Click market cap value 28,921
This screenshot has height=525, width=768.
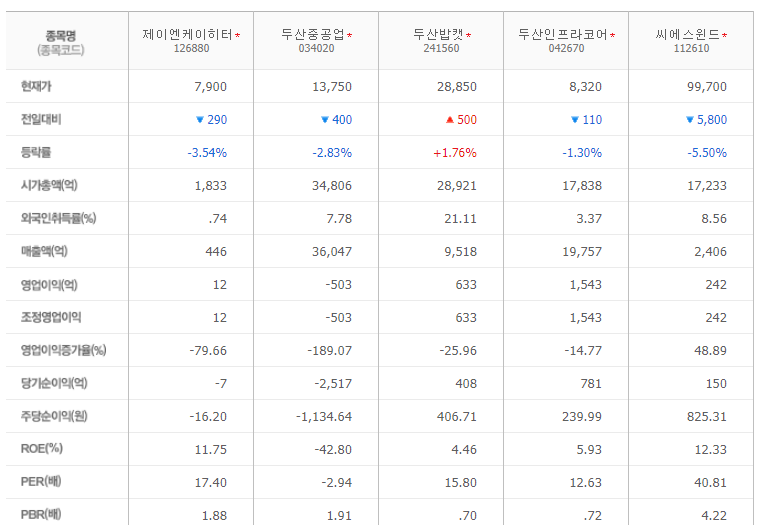coord(457,186)
